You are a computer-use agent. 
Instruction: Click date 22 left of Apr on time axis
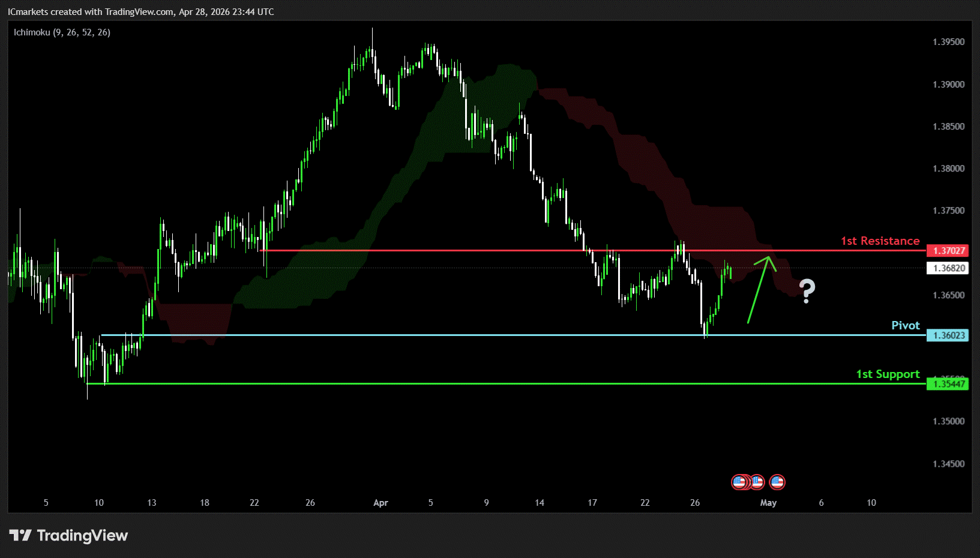click(x=254, y=503)
